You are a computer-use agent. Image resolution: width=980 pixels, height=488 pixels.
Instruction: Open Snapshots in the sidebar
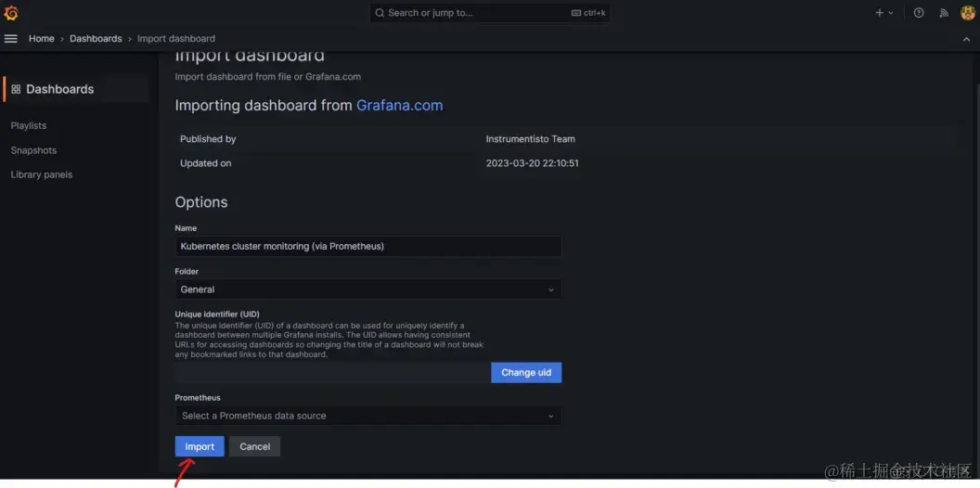(x=33, y=150)
